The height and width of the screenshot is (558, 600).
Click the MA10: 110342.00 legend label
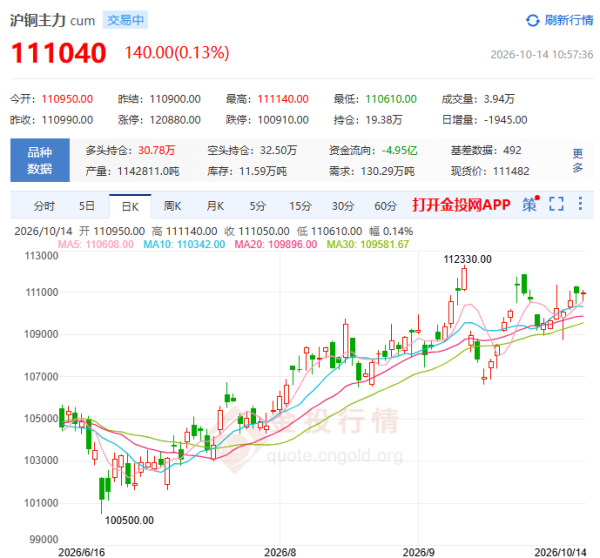(x=184, y=244)
